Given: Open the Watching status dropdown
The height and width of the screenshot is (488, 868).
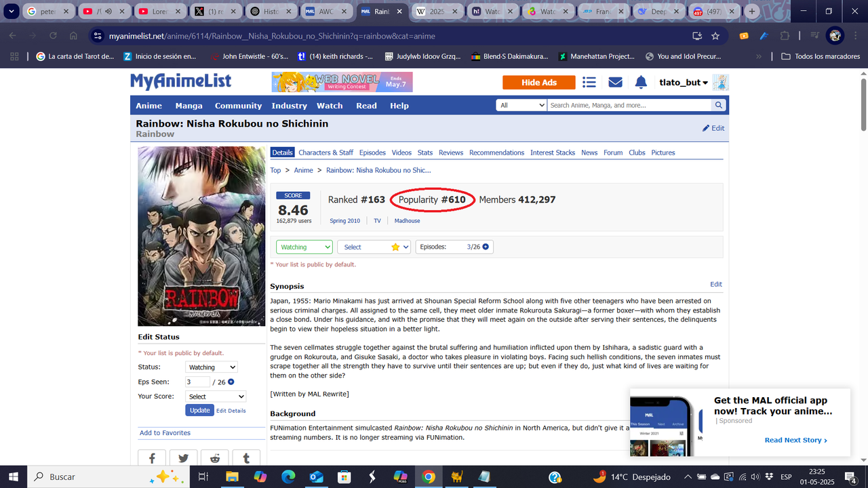Looking at the screenshot, I should click(304, 247).
